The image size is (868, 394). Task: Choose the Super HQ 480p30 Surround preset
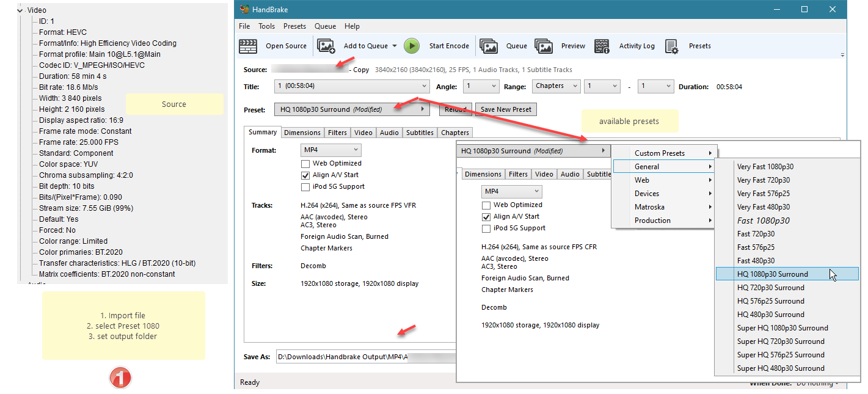point(787,368)
